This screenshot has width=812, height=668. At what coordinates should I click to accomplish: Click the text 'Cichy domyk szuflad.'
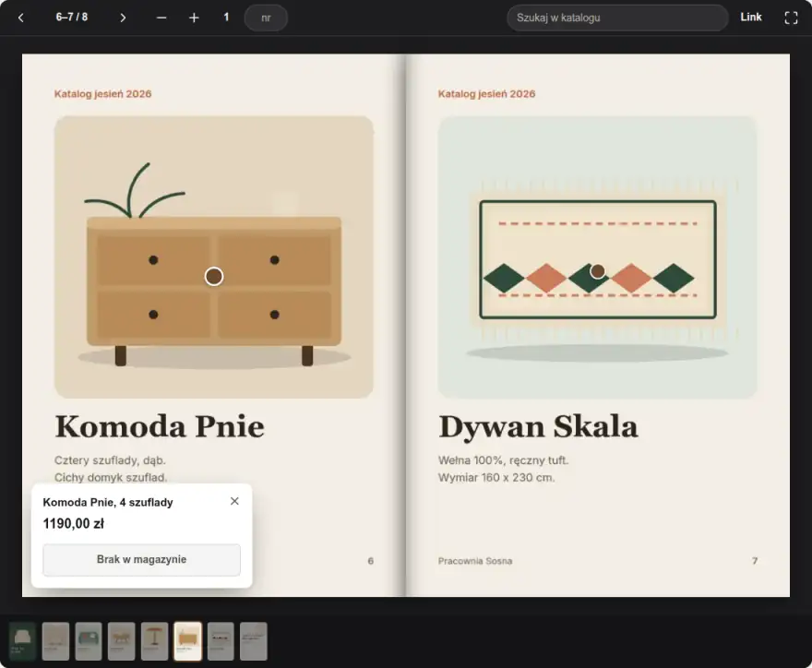click(x=111, y=477)
